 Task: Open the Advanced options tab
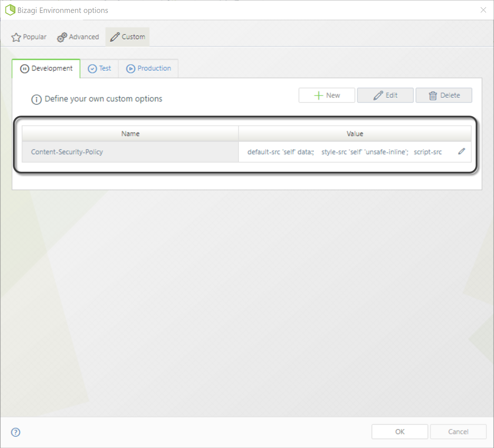pyautogui.click(x=78, y=37)
